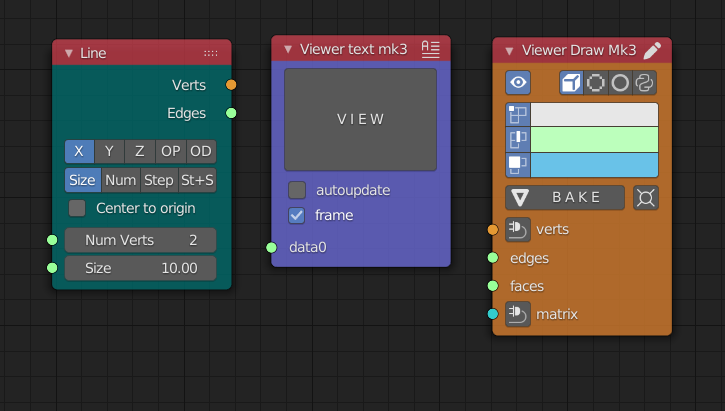The image size is (725, 411).
Task: Click the text document icon in Viewer text header
Action: [x=431, y=48]
